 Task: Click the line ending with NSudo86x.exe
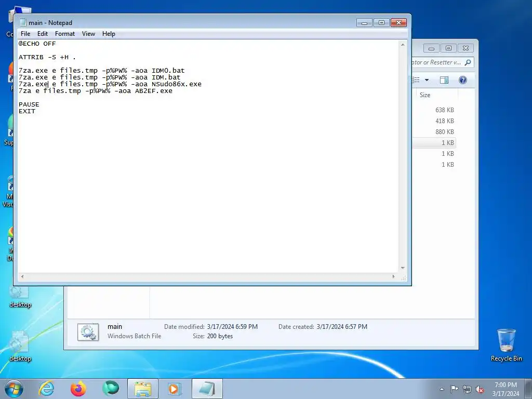[x=110, y=84]
